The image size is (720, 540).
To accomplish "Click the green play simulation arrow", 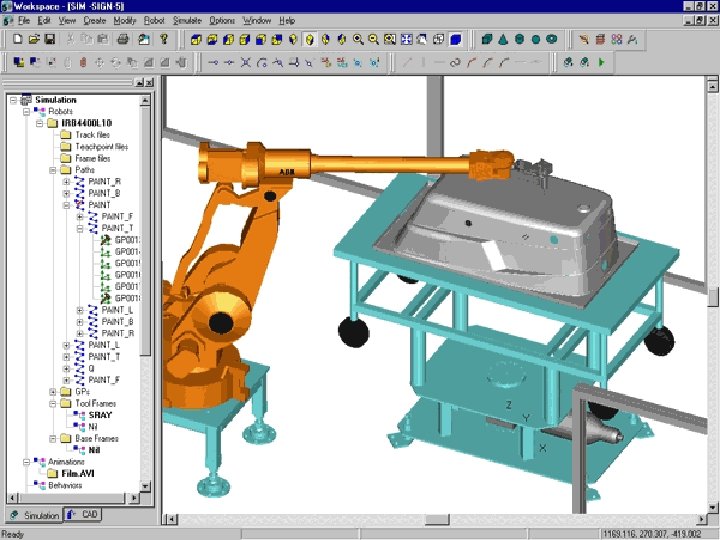I will [x=602, y=62].
